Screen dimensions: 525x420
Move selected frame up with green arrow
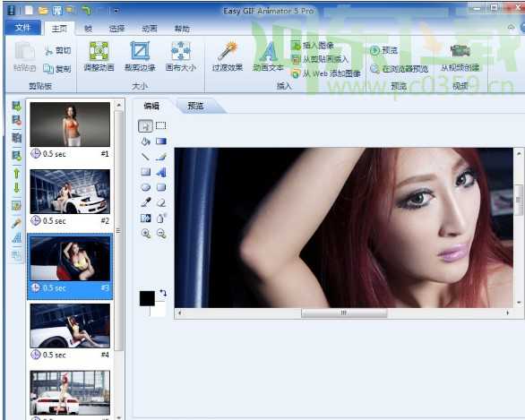[x=16, y=174]
